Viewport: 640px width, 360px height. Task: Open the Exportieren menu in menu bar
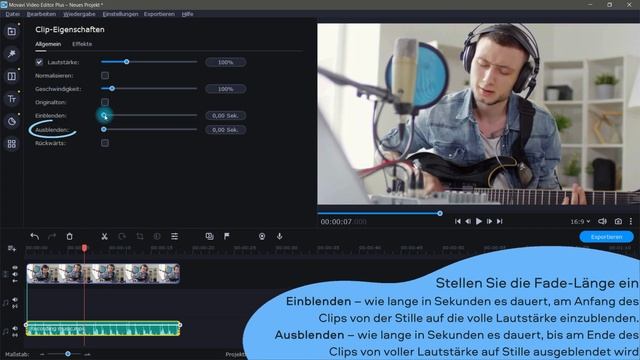coord(159,14)
